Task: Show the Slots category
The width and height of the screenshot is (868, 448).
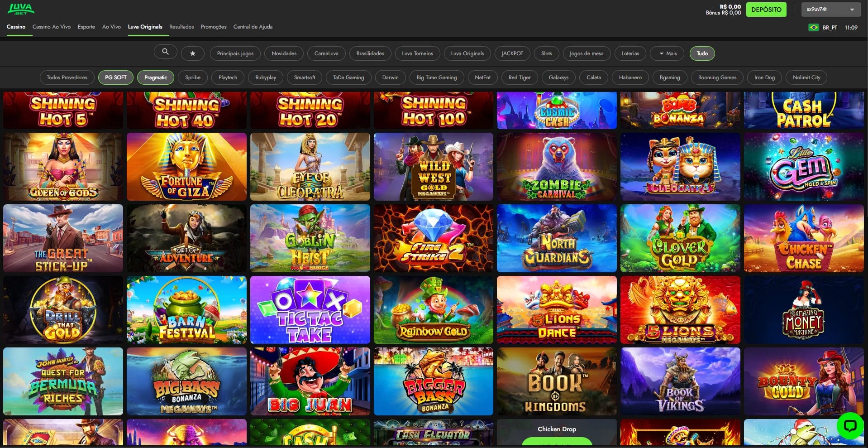Action: (x=547, y=53)
